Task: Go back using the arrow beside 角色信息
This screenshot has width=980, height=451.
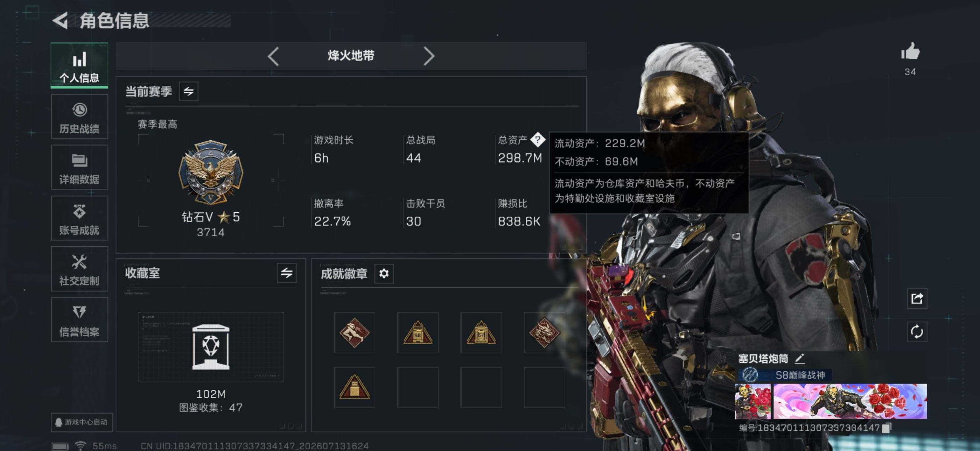Action: [61, 21]
